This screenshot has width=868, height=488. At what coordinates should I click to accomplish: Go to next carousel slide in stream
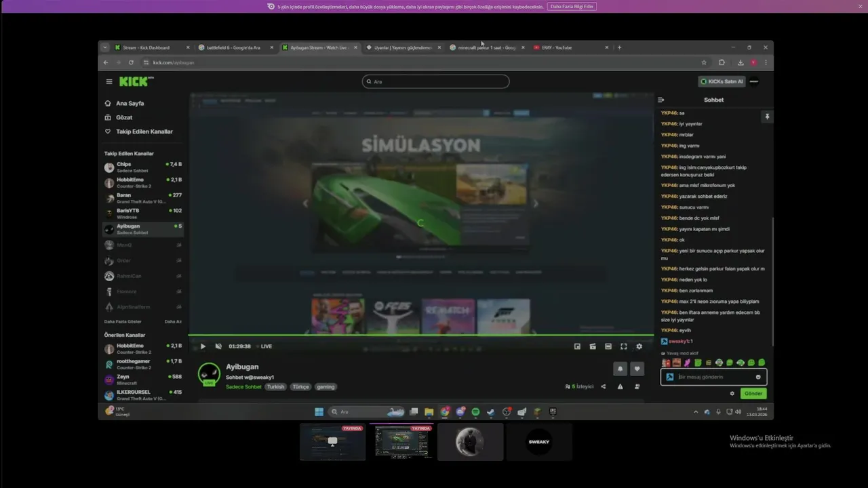click(x=536, y=203)
